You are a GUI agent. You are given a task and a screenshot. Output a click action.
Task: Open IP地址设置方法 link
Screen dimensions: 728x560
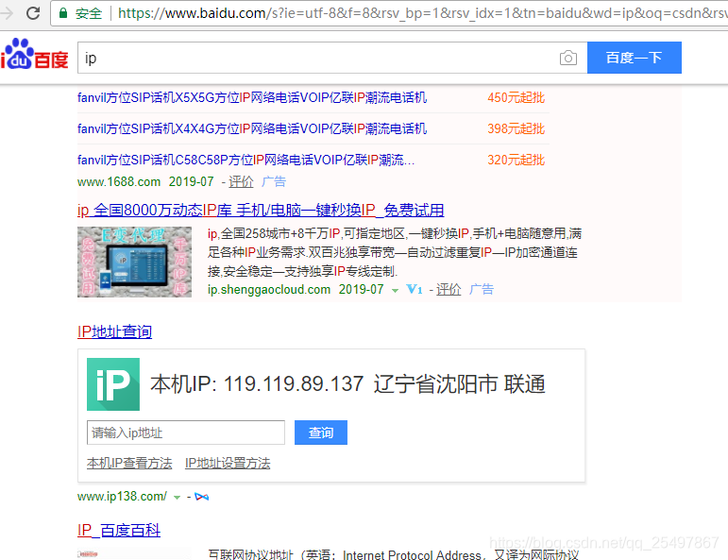(x=228, y=463)
